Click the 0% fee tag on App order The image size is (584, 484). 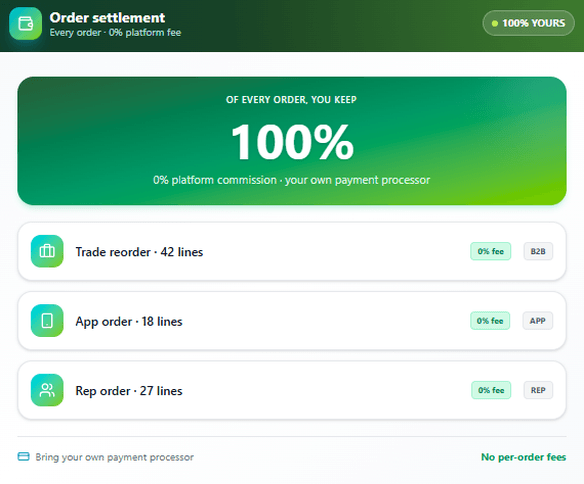[490, 321]
